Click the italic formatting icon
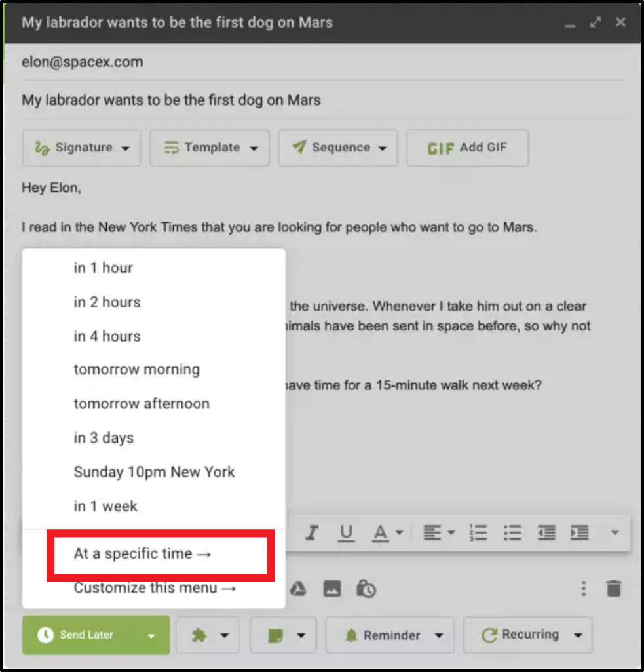The height and width of the screenshot is (672, 644). pyautogui.click(x=313, y=534)
